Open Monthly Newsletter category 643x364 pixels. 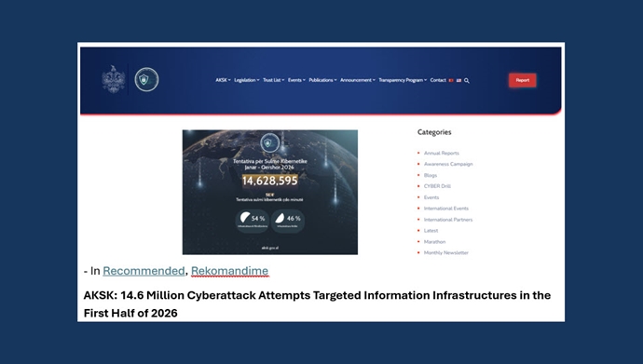pyautogui.click(x=446, y=253)
